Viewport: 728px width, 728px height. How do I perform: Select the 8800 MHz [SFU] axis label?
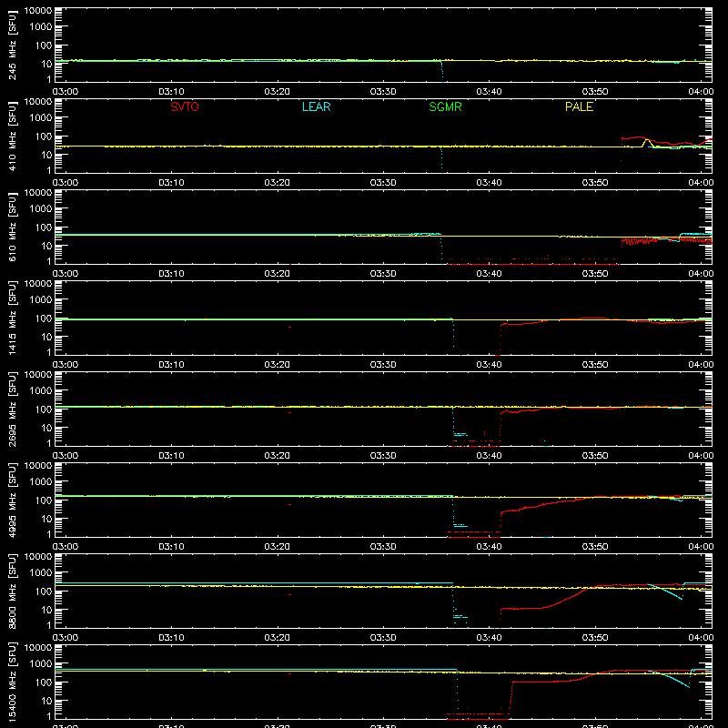13,591
